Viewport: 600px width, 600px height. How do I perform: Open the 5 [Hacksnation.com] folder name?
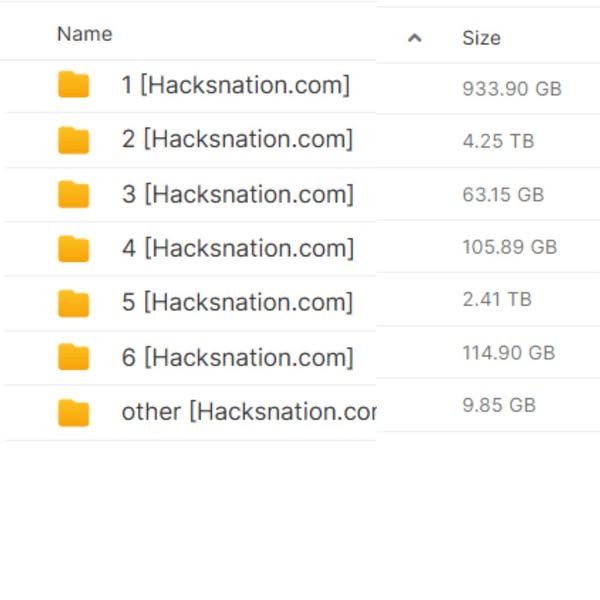pos(238,302)
